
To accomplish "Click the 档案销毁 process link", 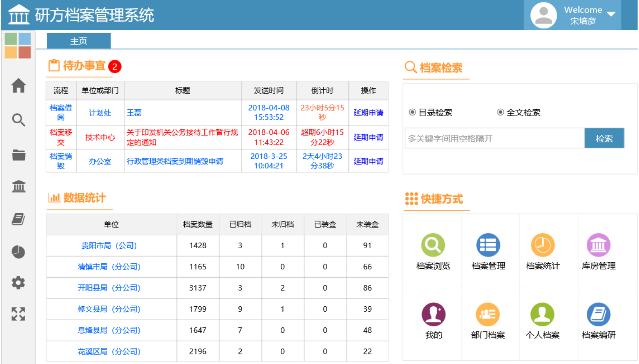I will click(61, 161).
